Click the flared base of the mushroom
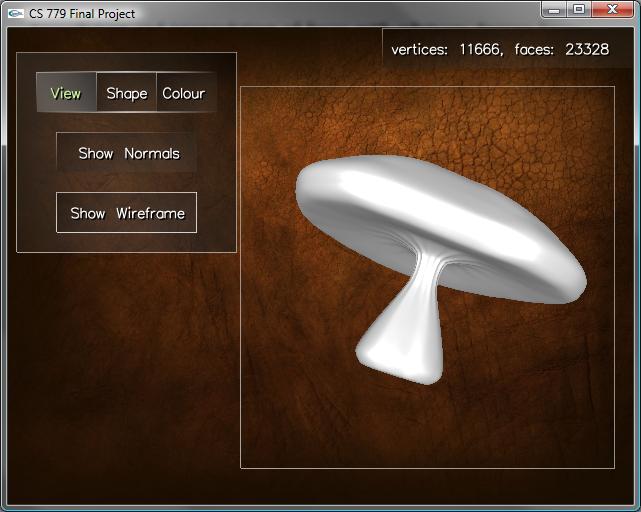 [400, 350]
